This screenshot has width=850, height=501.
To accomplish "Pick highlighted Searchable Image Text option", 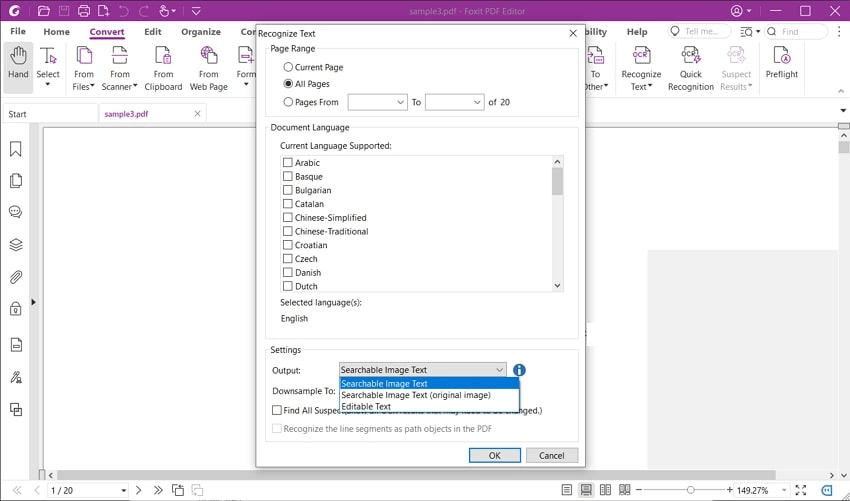I will (429, 383).
